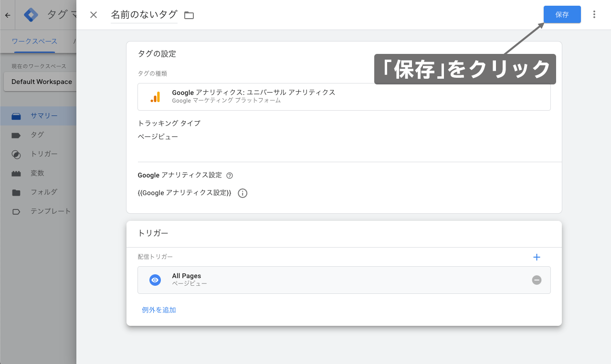Open the three-dot overflow menu
Screen dimensions: 611x364
point(594,14)
